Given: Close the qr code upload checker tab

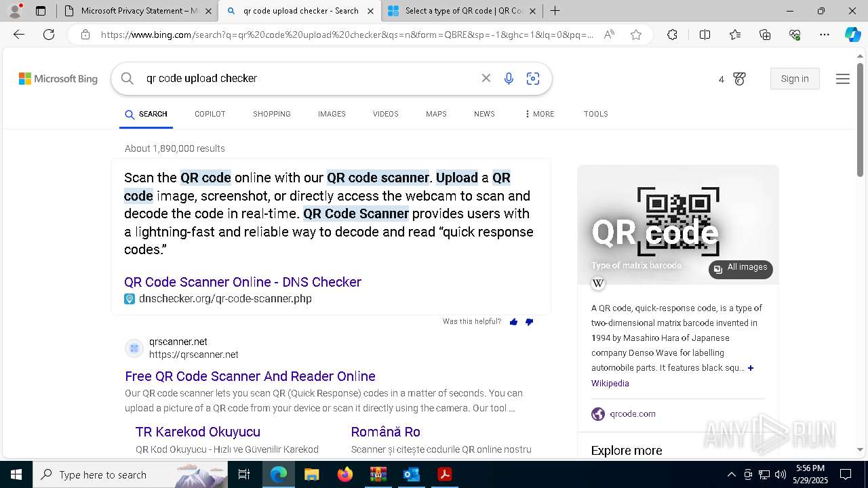Looking at the screenshot, I should tap(370, 11).
